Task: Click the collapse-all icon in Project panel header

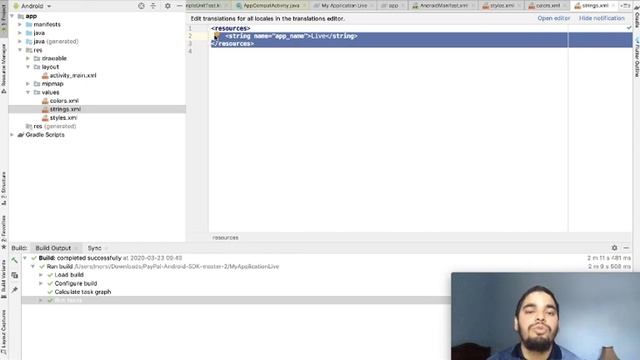Action: tap(153, 6)
